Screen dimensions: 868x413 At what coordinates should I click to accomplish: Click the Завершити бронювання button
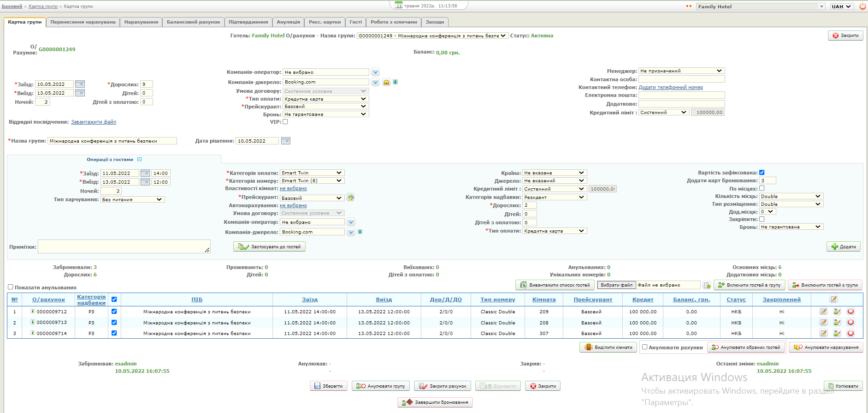pyautogui.click(x=435, y=402)
